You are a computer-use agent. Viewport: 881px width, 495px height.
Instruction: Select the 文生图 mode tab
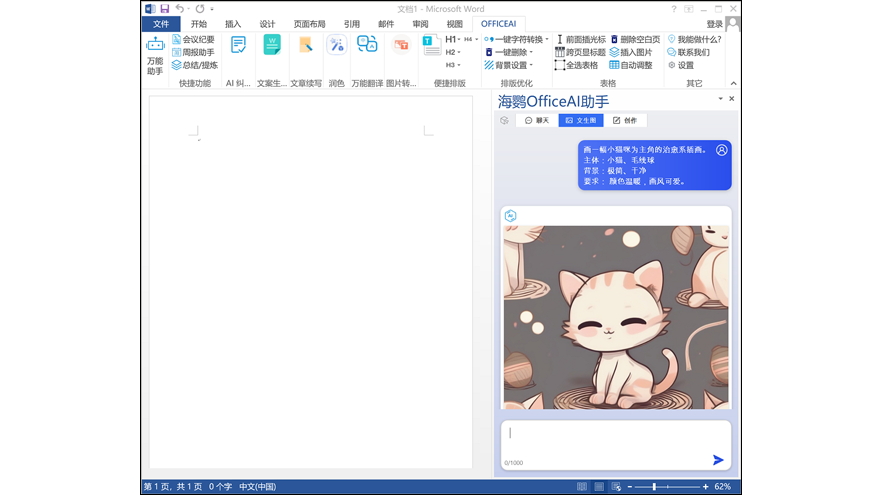click(x=580, y=120)
